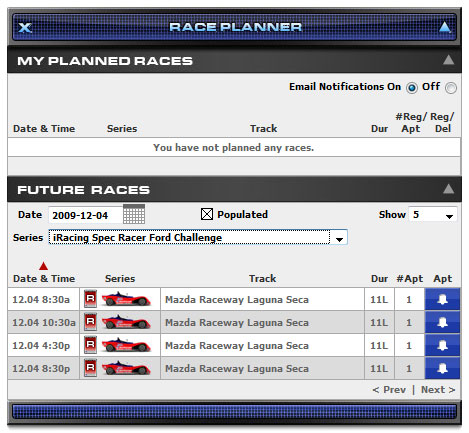Image resolution: width=469 pixels, height=433 pixels.
Task: Select Email Notifications Off radio button
Action: click(x=451, y=88)
